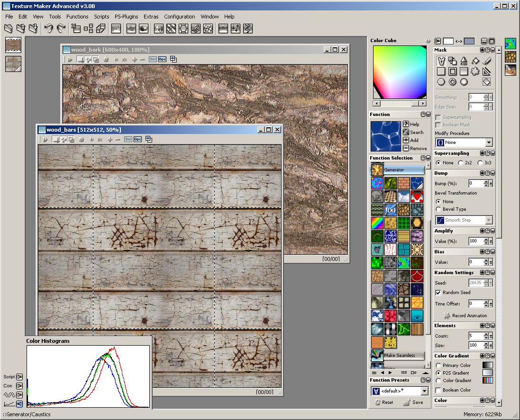Select the freehand mask drawing pen tool

pyautogui.click(x=487, y=61)
